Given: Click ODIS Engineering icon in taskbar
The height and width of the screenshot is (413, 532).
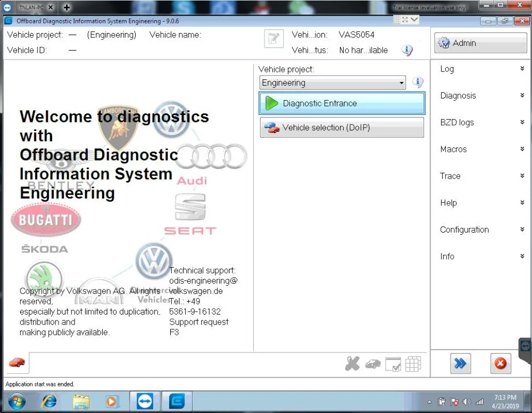Looking at the screenshot, I should click(x=177, y=401).
